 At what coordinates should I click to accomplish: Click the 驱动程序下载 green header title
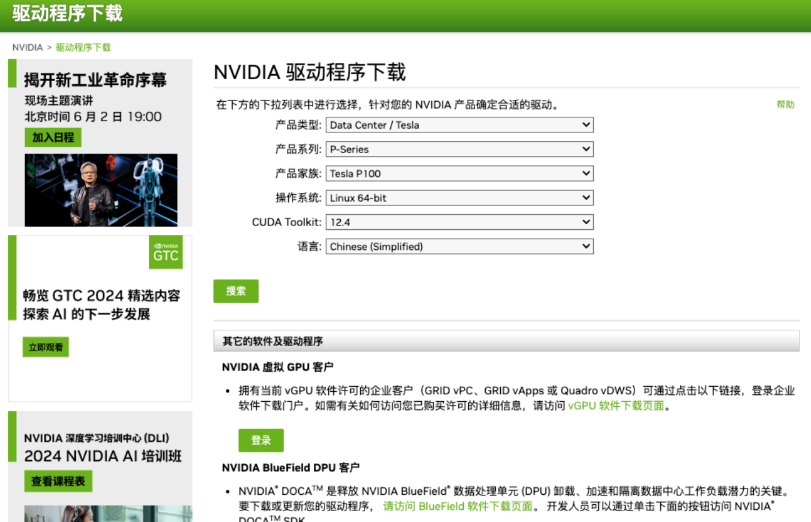[x=67, y=13]
